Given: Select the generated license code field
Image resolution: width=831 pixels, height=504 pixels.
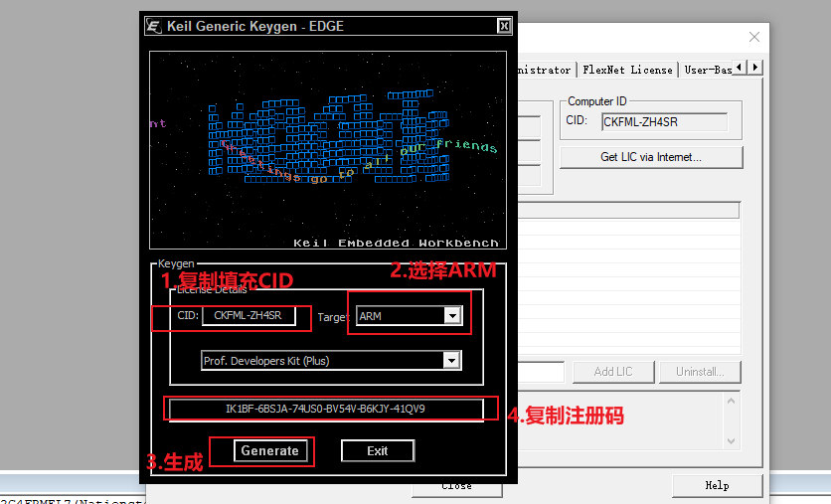Looking at the screenshot, I should [x=326, y=410].
